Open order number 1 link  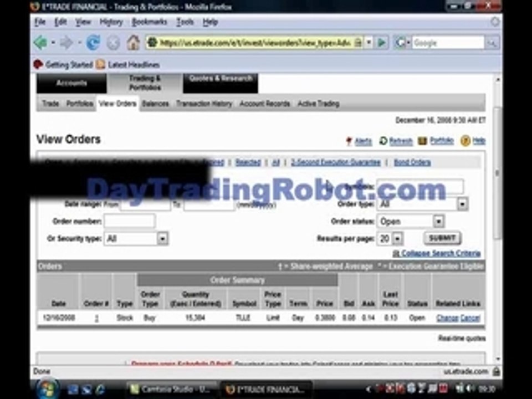coord(96,318)
